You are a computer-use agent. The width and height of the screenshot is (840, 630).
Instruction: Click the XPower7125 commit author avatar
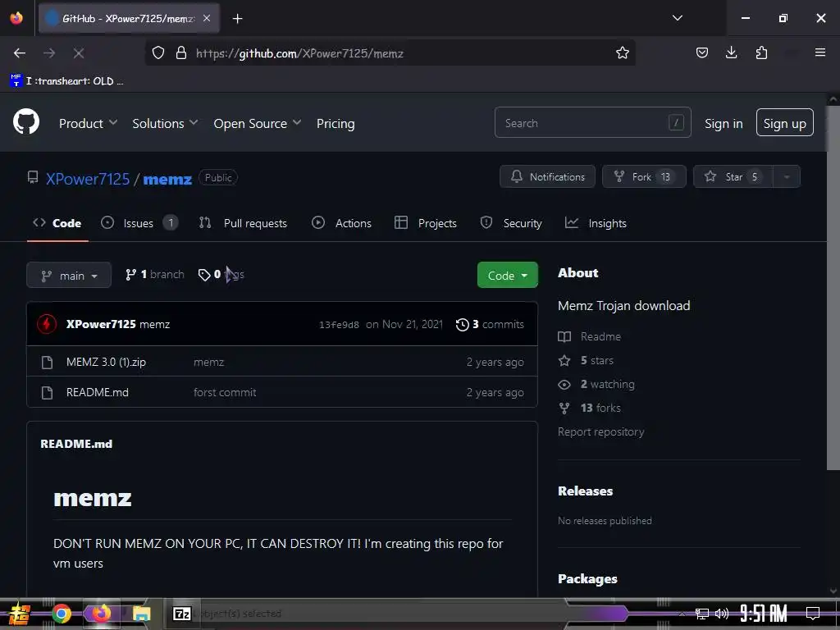coord(47,323)
